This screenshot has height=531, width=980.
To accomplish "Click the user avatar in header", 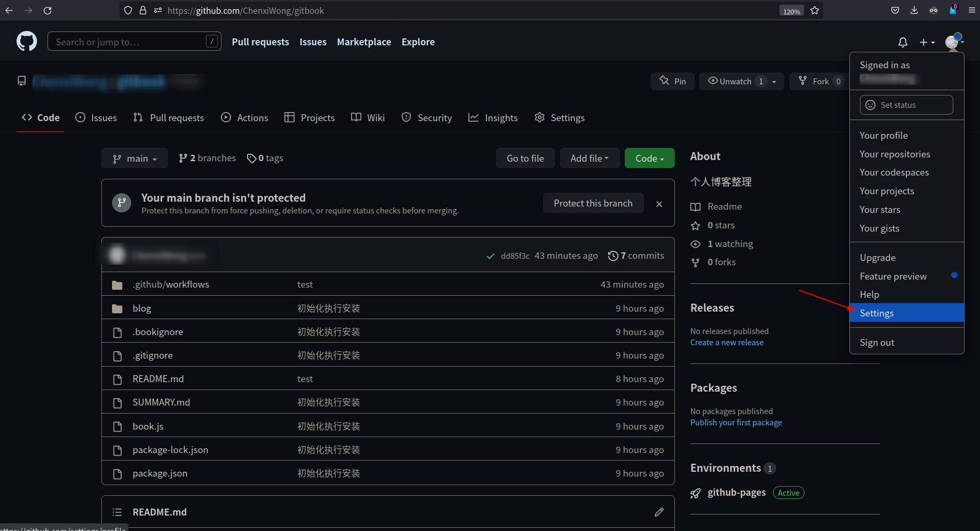I will click(952, 42).
